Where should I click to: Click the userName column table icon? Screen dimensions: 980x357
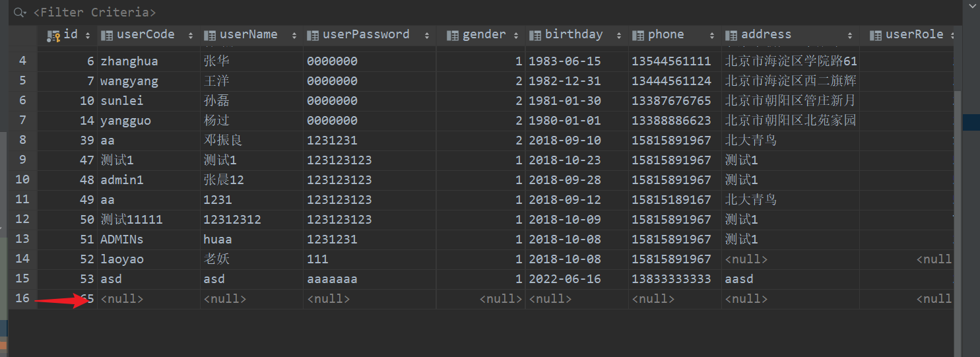pyautogui.click(x=210, y=36)
